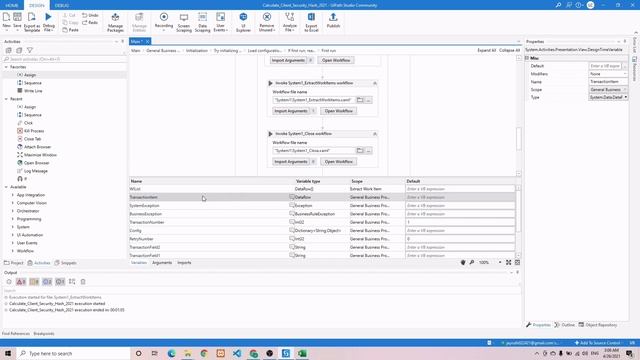Click Analyze File icon

click(289, 17)
